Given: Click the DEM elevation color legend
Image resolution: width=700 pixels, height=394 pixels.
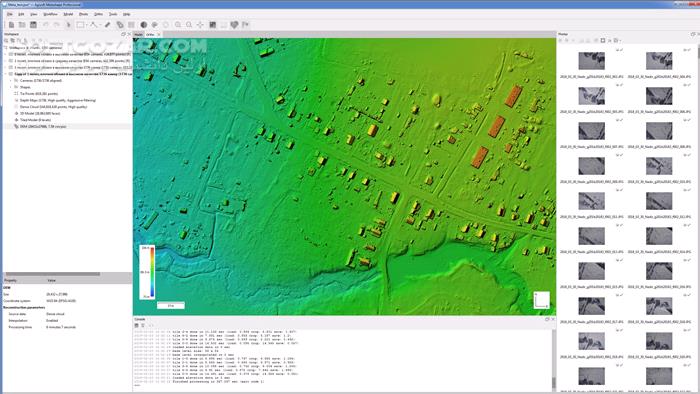Looking at the screenshot, I should (x=147, y=272).
